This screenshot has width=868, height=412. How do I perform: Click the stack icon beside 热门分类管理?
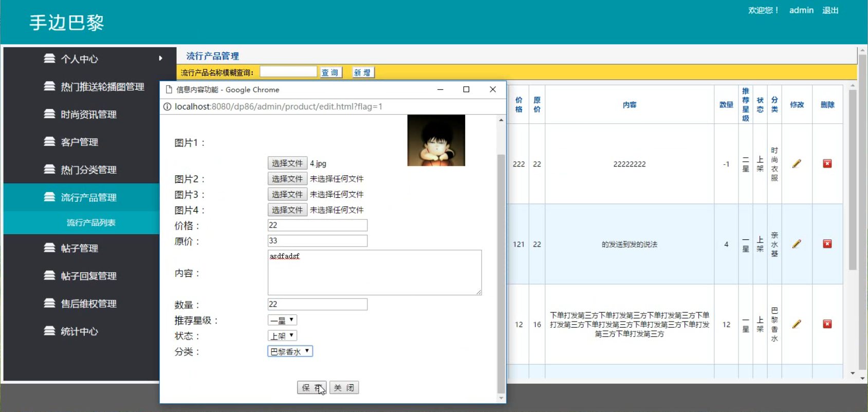(x=49, y=170)
